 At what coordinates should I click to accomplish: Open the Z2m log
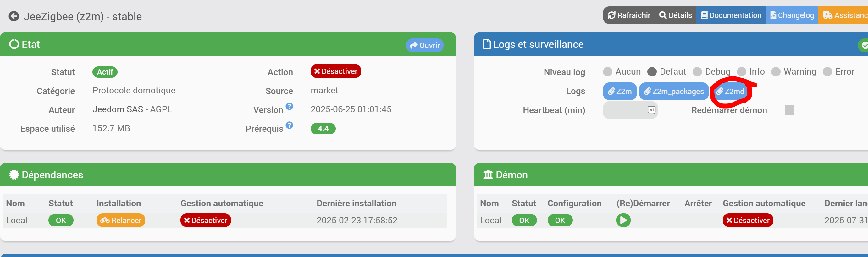click(620, 92)
